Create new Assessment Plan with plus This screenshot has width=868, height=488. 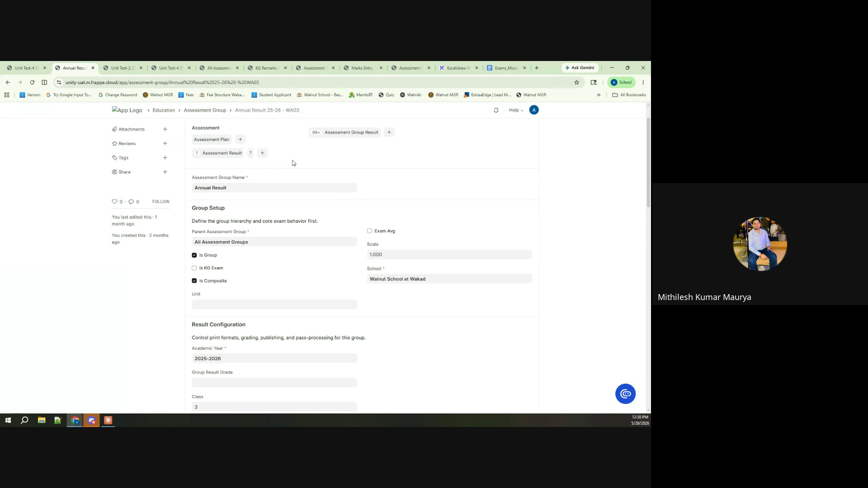point(241,140)
